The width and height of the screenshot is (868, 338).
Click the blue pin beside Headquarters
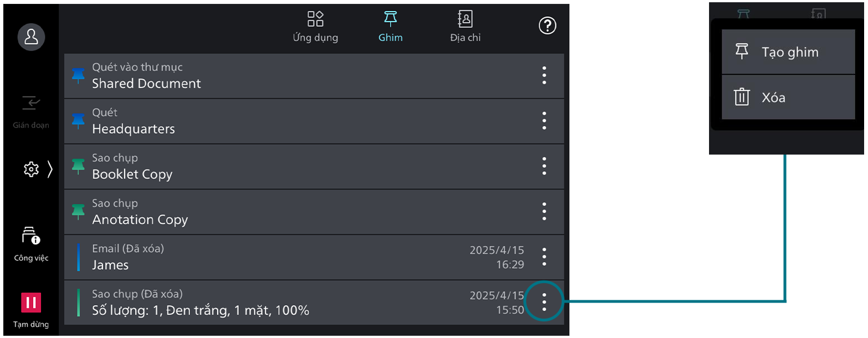79,121
